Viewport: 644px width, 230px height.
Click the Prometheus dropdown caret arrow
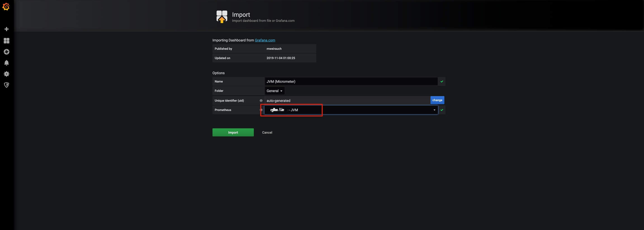point(434,110)
